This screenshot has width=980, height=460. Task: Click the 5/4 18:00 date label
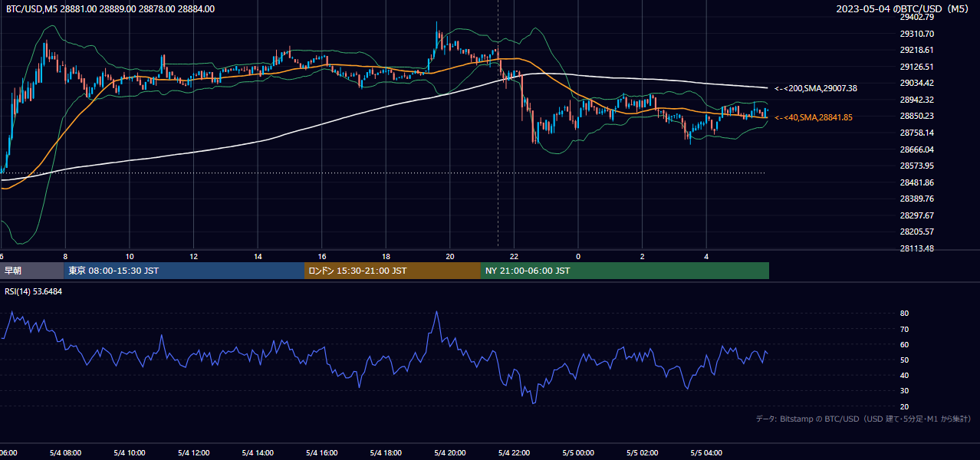tap(386, 453)
